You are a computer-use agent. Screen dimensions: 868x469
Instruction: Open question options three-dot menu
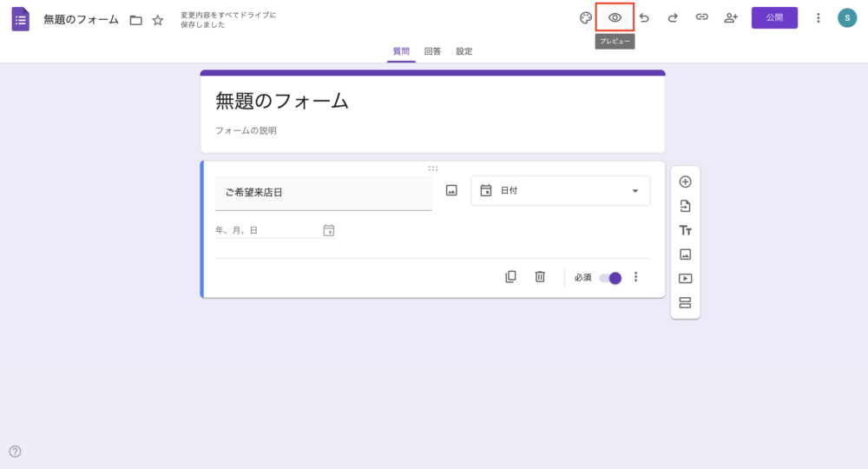(x=635, y=277)
